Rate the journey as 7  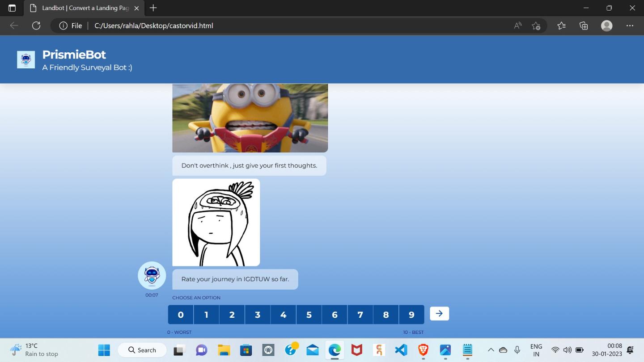click(x=360, y=315)
